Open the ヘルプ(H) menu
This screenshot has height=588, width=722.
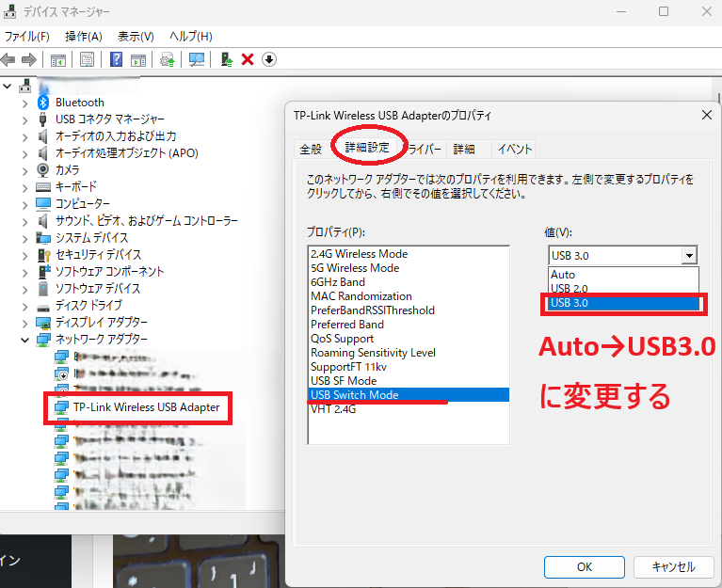pos(191,37)
